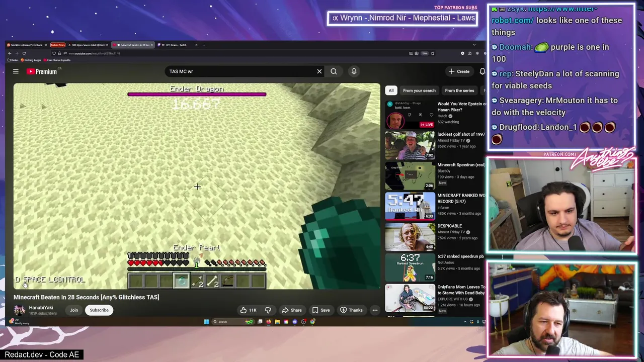Viewport: 644px width, 362px height.
Task: Open 6:37 ranked speedrun pb title
Action: [x=460, y=256]
